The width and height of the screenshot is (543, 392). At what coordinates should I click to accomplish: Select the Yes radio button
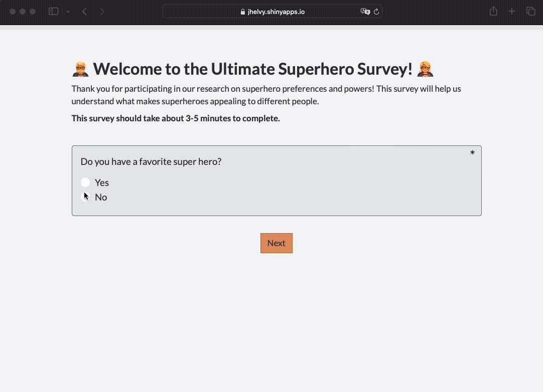click(x=85, y=182)
